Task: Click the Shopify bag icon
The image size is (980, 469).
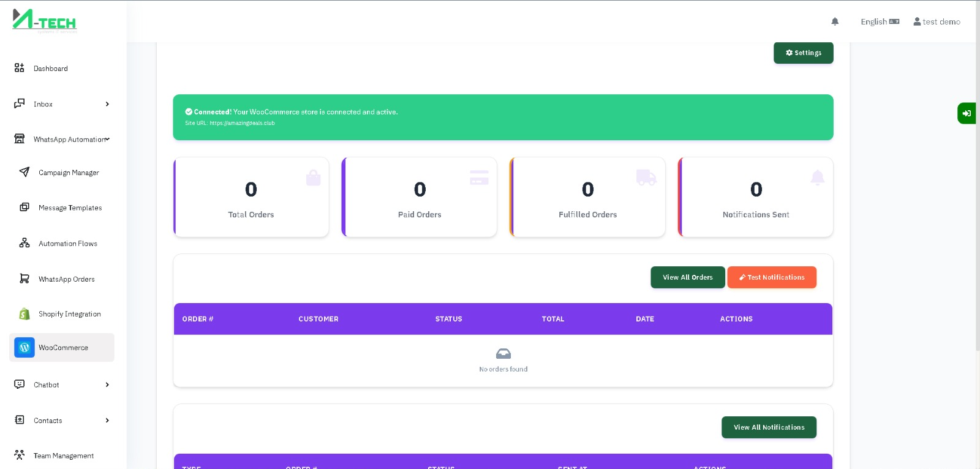Action: point(24,313)
